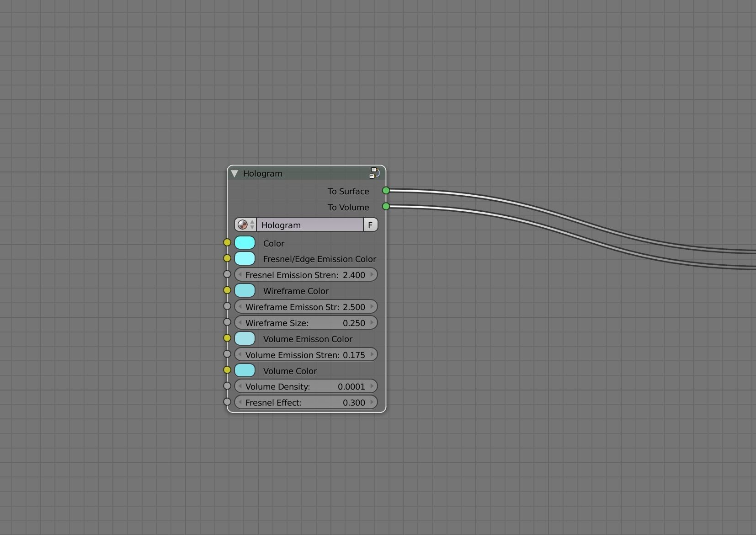Image resolution: width=756 pixels, height=535 pixels.
Task: Click the Color input socket
Action: (227, 242)
